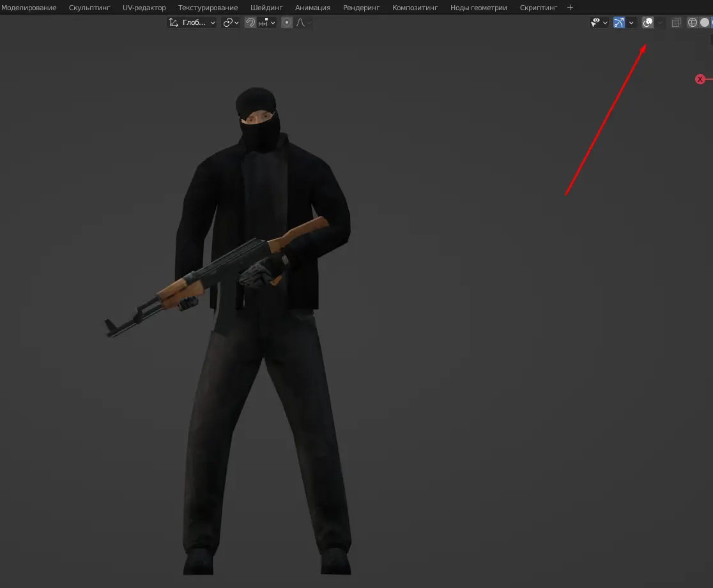This screenshot has width=713, height=588.
Task: Open the overlays options dropdown arrow
Action: tap(660, 22)
